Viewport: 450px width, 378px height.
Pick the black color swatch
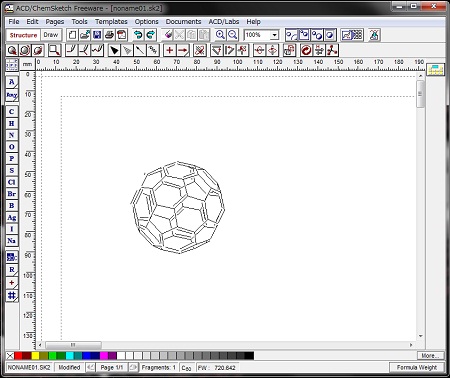coord(249,356)
